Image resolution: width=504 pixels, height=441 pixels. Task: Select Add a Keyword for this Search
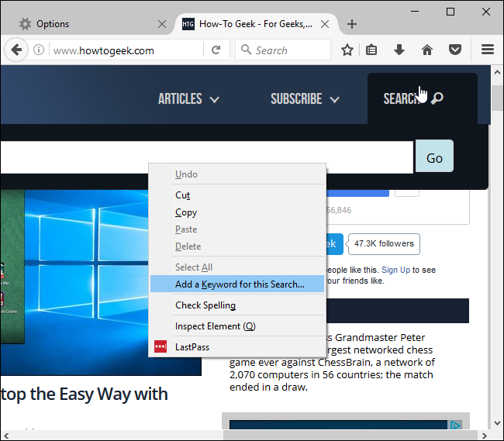click(x=237, y=284)
